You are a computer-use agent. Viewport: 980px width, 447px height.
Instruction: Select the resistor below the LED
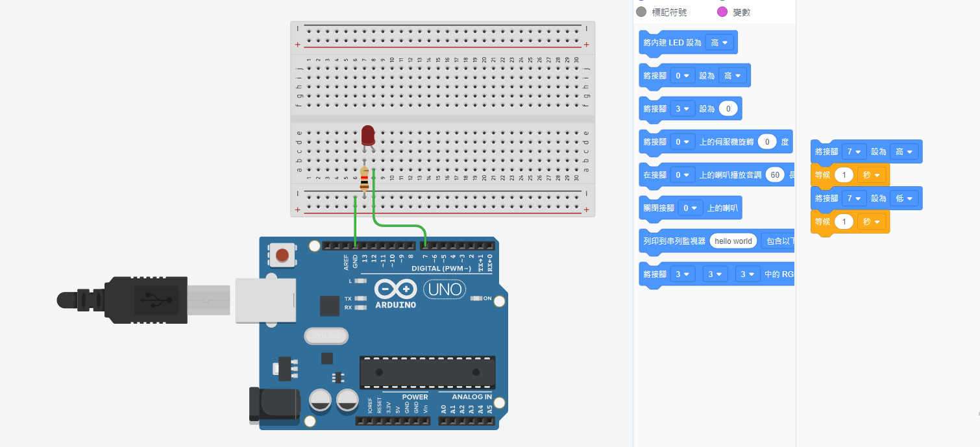click(x=364, y=178)
